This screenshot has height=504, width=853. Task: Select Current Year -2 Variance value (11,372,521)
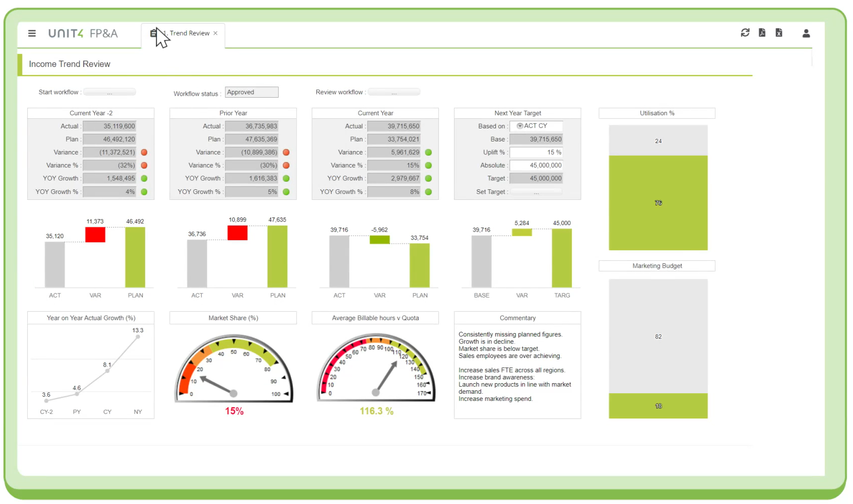(109, 152)
